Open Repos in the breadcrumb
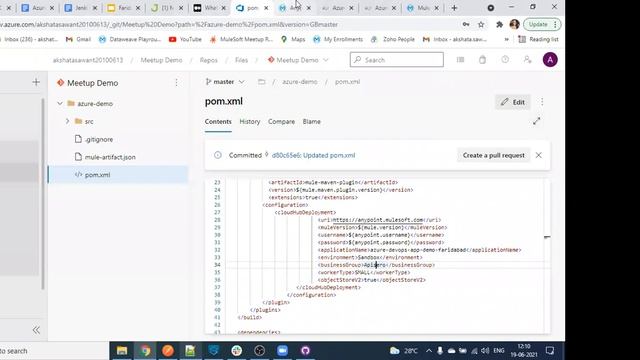This screenshot has width=640, height=360. [x=209, y=60]
